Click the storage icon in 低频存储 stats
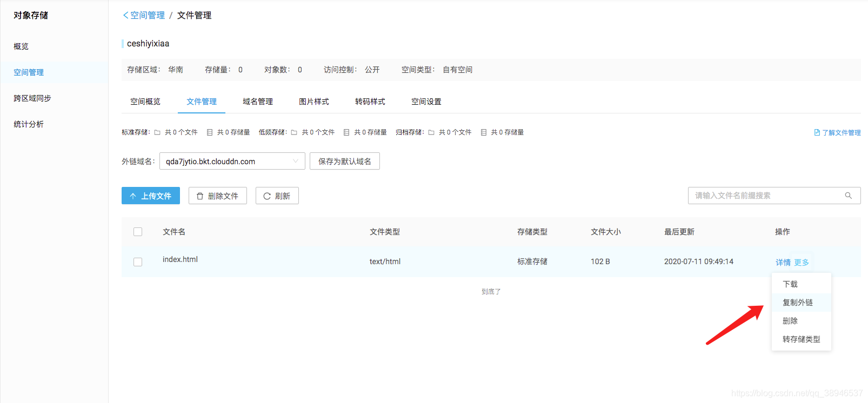The image size is (868, 403). (346, 132)
